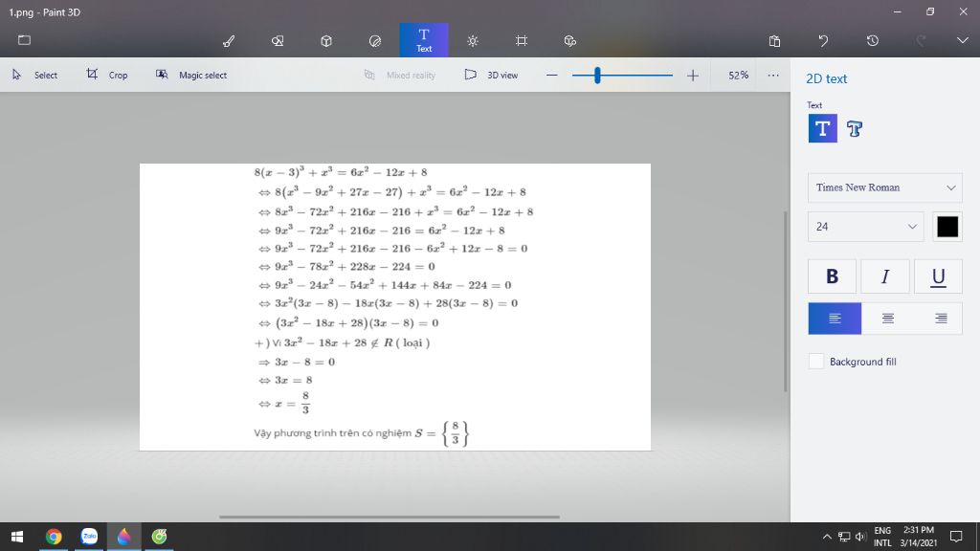Click the Paint 3D taskbar icon
Screen dimensions: 980x551
click(124, 537)
